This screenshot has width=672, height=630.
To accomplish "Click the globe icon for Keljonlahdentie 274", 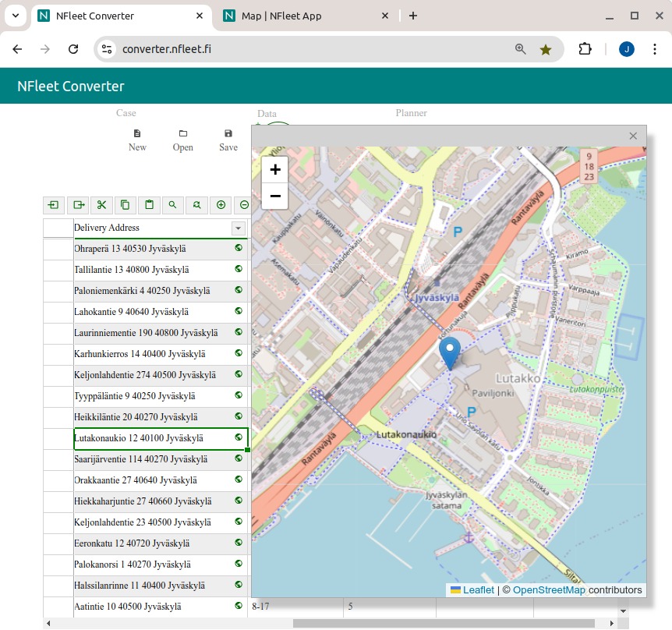I will [239, 373].
